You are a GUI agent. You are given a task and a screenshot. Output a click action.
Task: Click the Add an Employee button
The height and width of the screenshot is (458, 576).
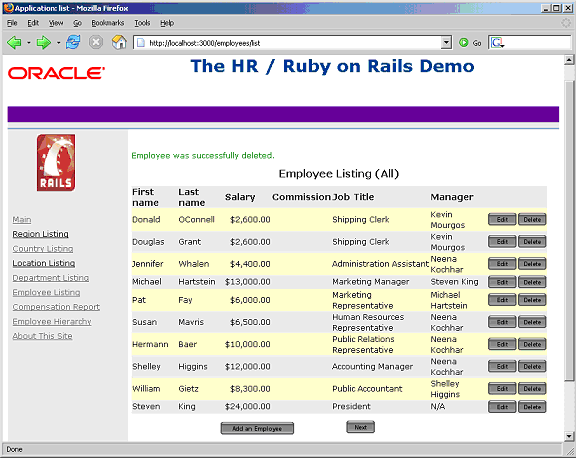coord(257,428)
